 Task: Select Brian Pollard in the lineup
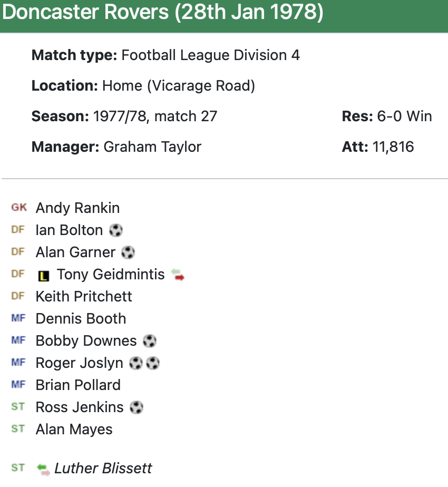[x=78, y=385]
